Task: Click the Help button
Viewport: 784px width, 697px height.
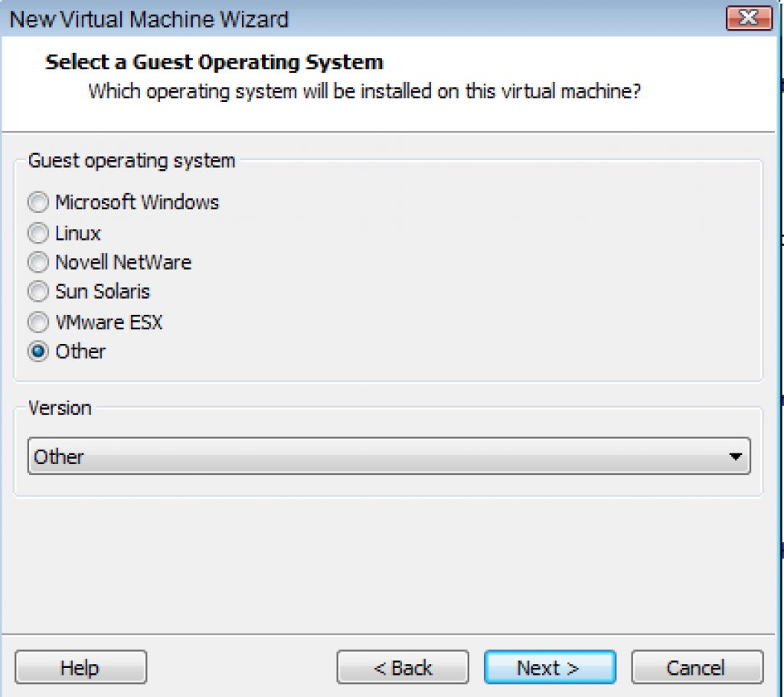Action: click(x=80, y=668)
